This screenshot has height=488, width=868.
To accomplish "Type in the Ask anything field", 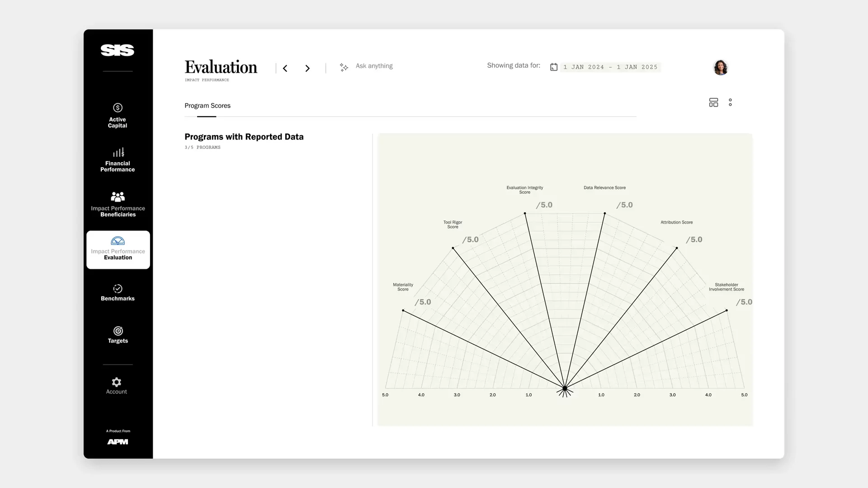I will tap(374, 66).
